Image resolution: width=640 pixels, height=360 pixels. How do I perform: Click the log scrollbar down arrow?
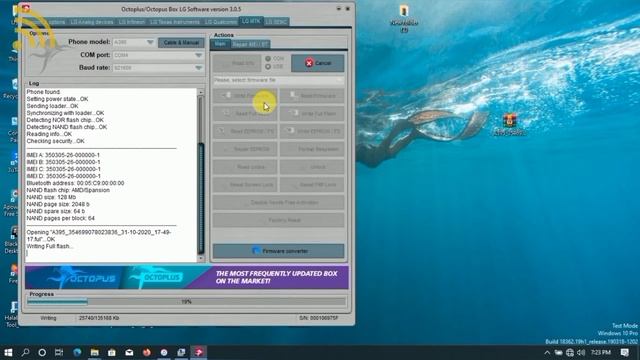[x=200, y=258]
